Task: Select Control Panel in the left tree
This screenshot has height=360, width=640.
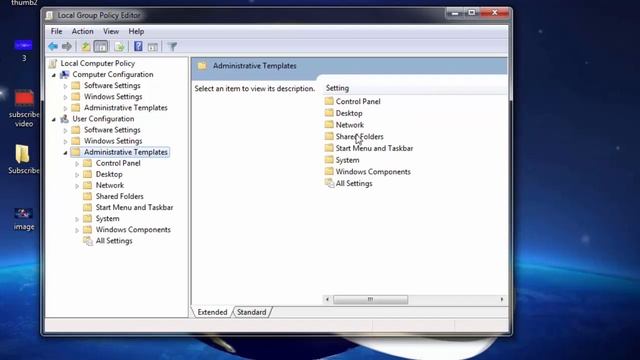Action: (118, 163)
